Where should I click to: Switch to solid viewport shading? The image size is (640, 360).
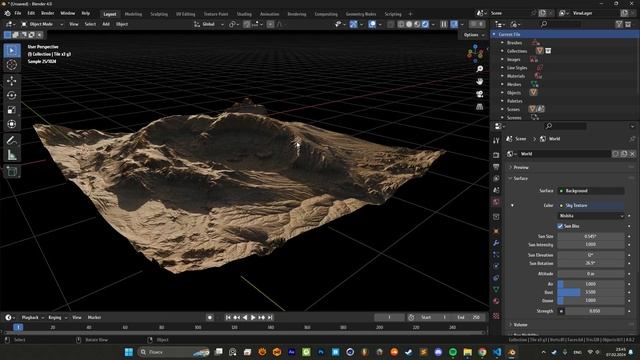tap(409, 24)
